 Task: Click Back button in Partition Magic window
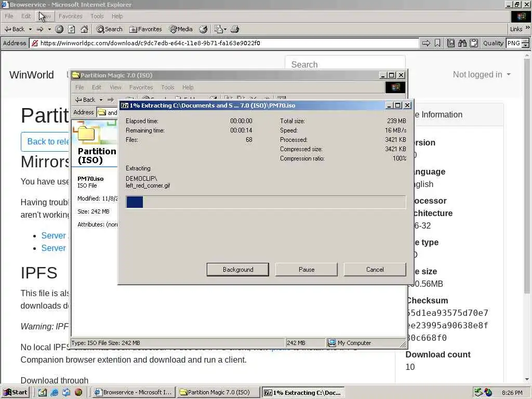click(x=85, y=100)
